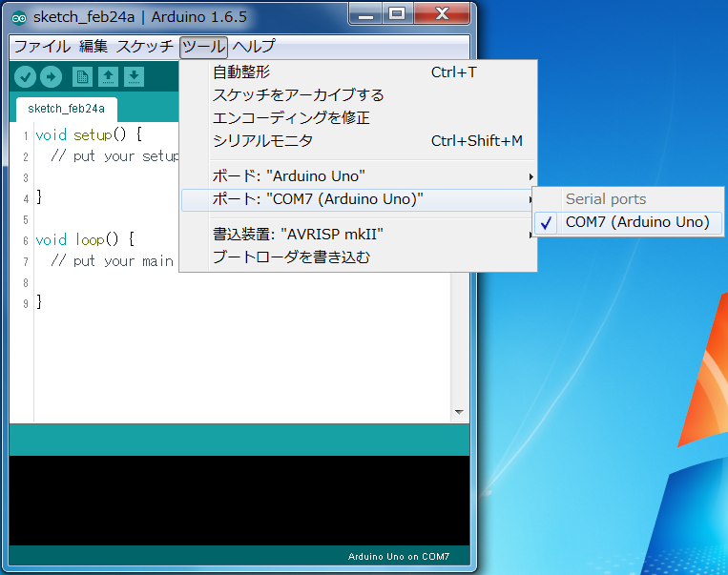Image resolution: width=728 pixels, height=575 pixels.
Task: Open the スケッチ menu
Action: click(144, 47)
